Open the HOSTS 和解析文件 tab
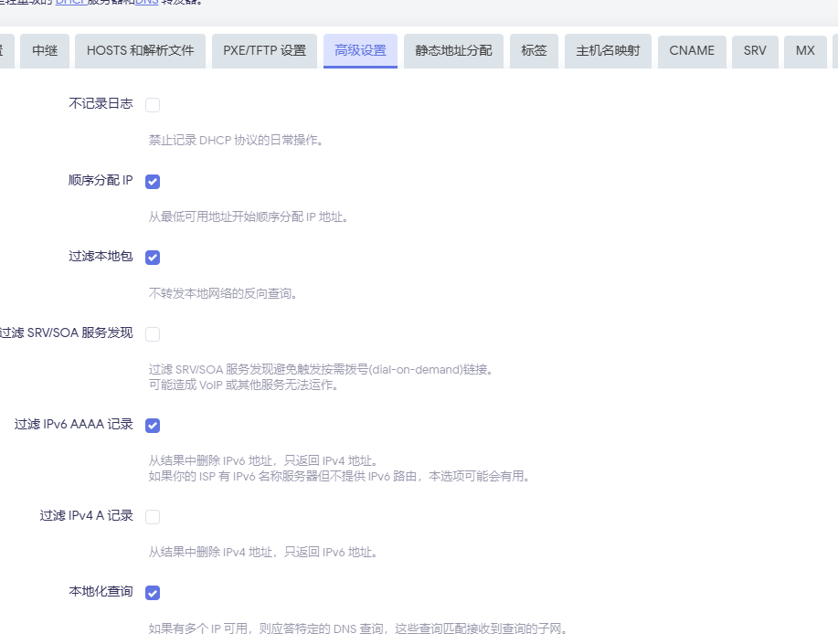 (x=141, y=51)
